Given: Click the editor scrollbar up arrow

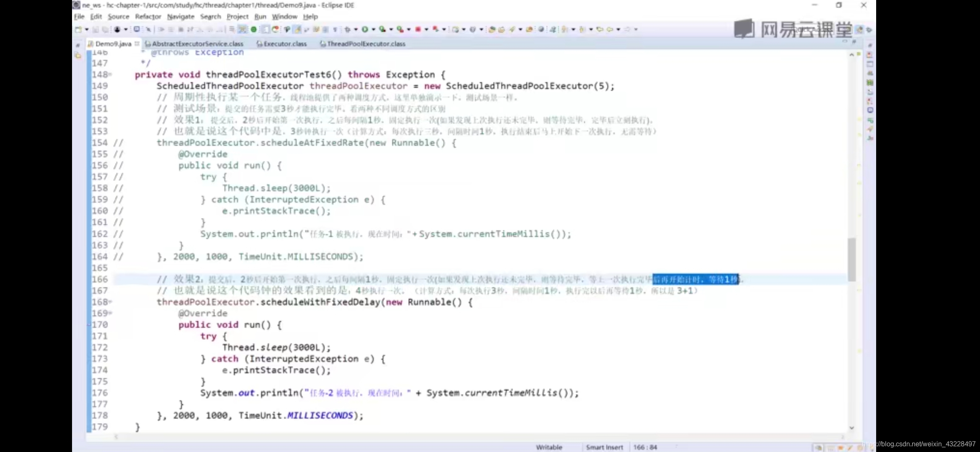Looking at the screenshot, I should [x=851, y=54].
